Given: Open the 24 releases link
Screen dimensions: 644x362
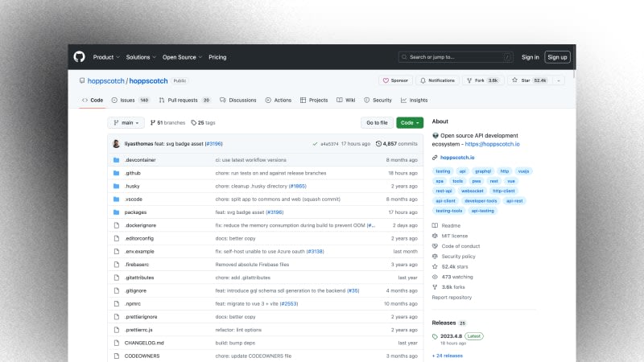Looking at the screenshot, I should pyautogui.click(x=448, y=356).
